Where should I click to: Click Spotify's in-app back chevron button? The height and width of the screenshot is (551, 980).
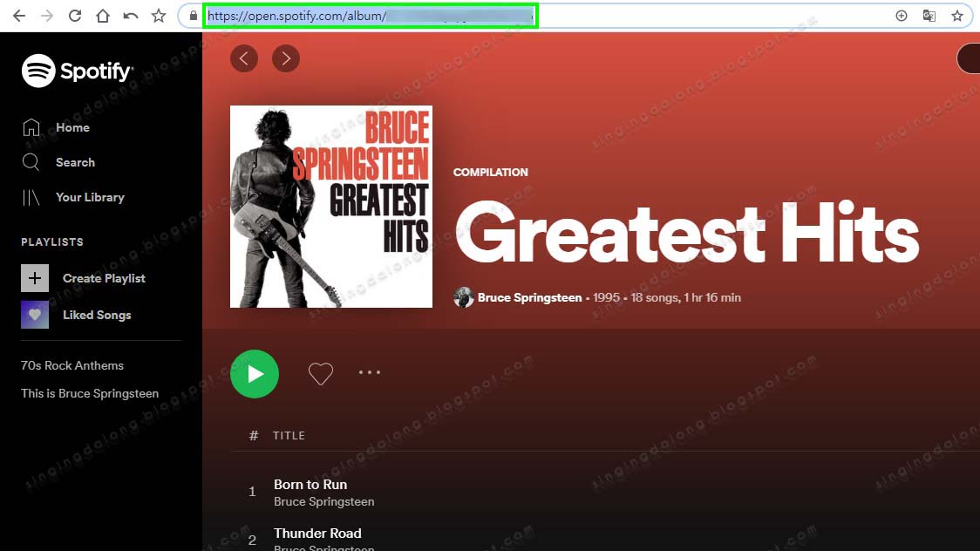point(244,58)
